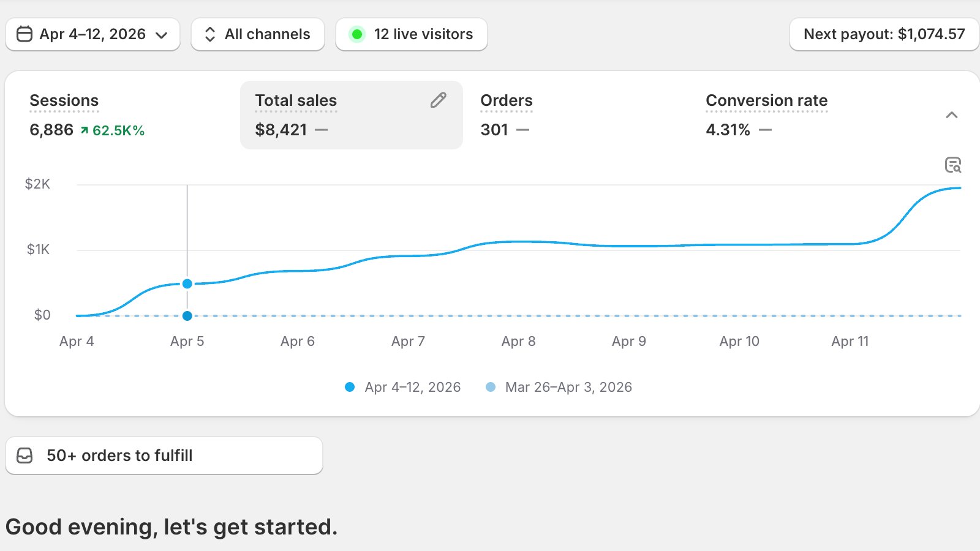Viewport: 980px width, 551px height.
Task: Click the up-down selector icon for channels
Action: 210,34
